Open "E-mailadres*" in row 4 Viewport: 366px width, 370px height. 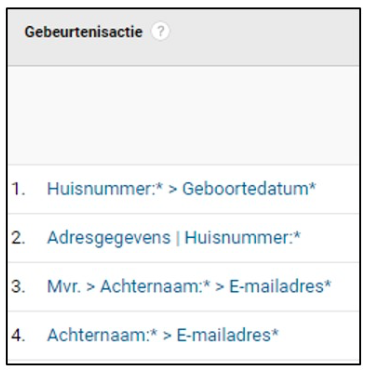pos(227,335)
